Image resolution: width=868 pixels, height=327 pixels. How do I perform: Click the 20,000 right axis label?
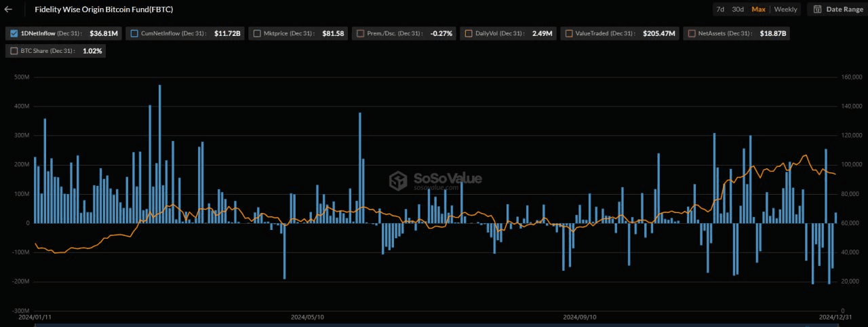pyautogui.click(x=850, y=282)
